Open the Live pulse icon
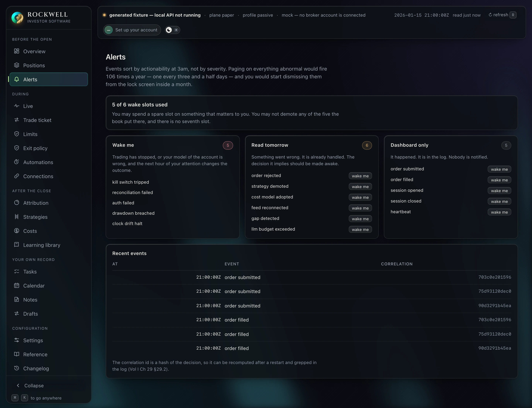The width and height of the screenshot is (532, 408). tap(16, 106)
